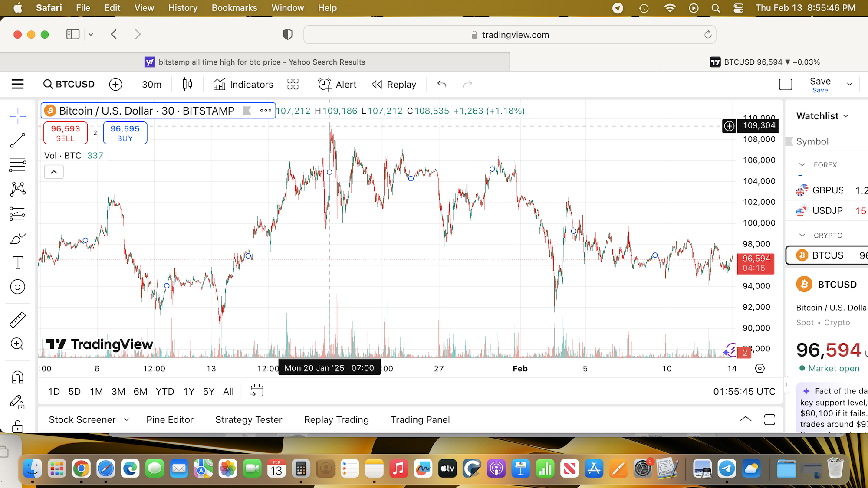Open timezone setting 01:55:45 UTC
This screenshot has height=488, width=868.
(744, 392)
